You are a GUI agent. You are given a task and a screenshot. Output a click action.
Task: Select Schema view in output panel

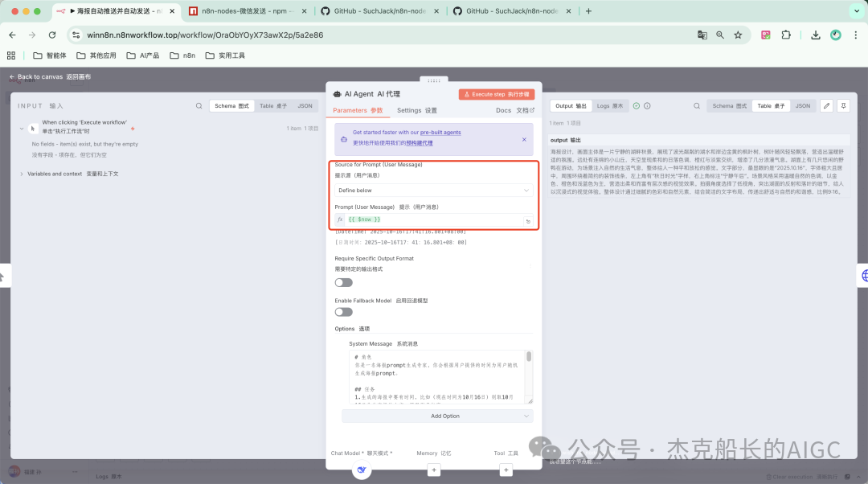(x=730, y=106)
